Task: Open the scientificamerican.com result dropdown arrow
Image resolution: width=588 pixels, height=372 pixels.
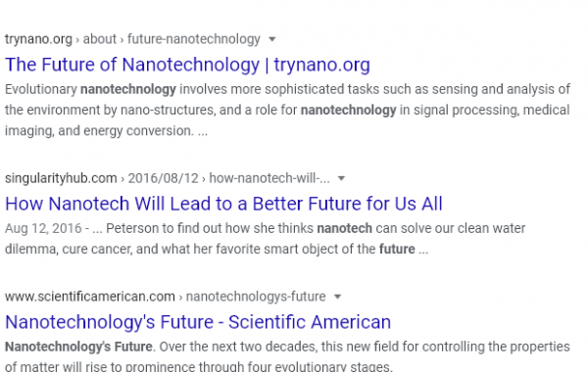Action: pos(337,297)
